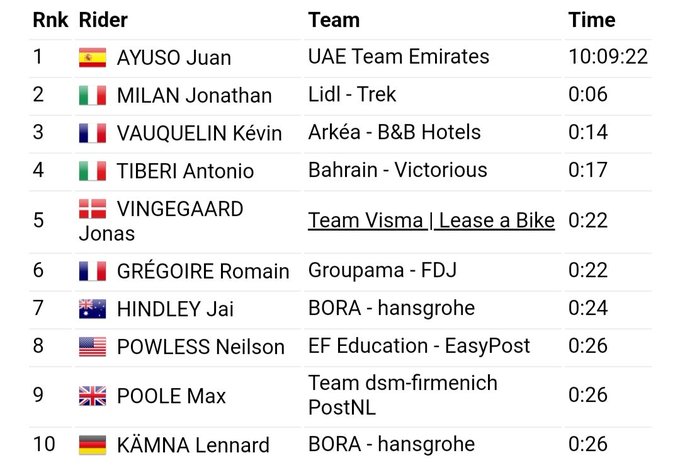Click the Australian flag beside HINDLEY Jai
This screenshot has height=472, width=680.
click(x=93, y=309)
